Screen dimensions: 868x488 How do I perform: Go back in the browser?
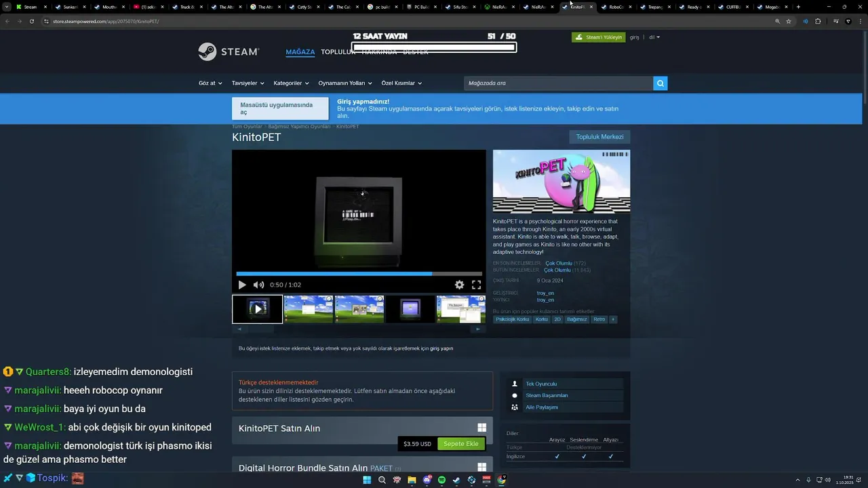click(x=7, y=21)
